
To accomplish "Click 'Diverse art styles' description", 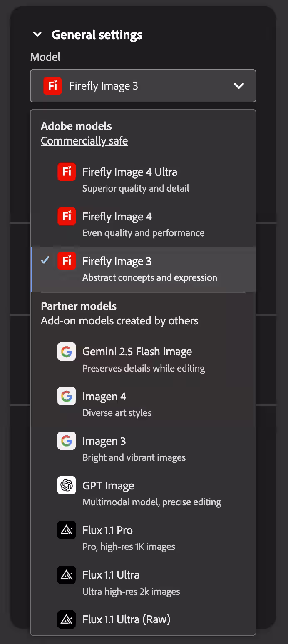I will 117,413.
